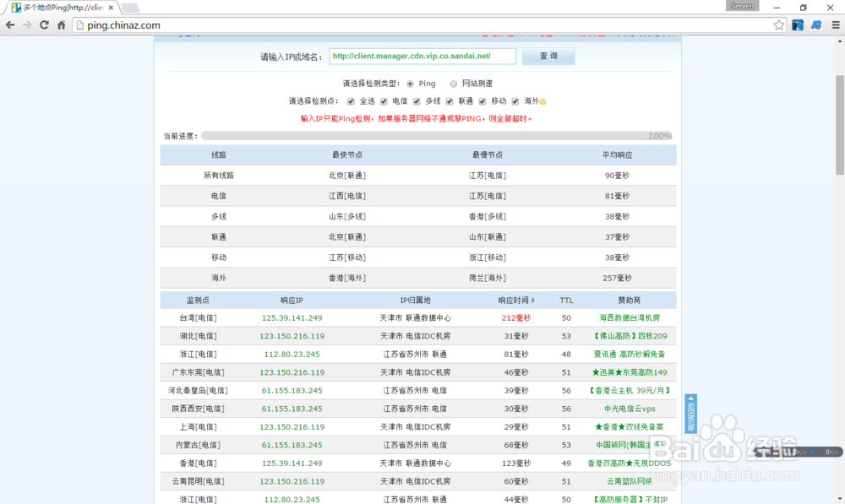This screenshot has height=504, width=845.
Task: Click the Serven profile button
Action: (742, 6)
